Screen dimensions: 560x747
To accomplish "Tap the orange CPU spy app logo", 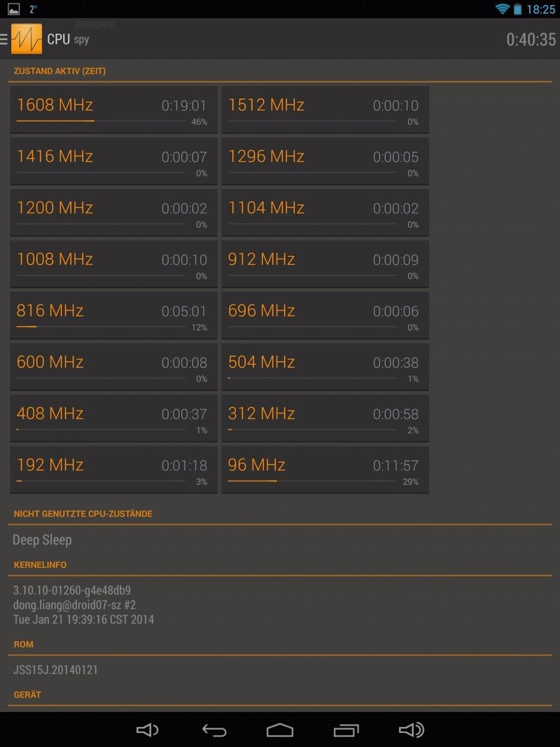I will pyautogui.click(x=27, y=39).
